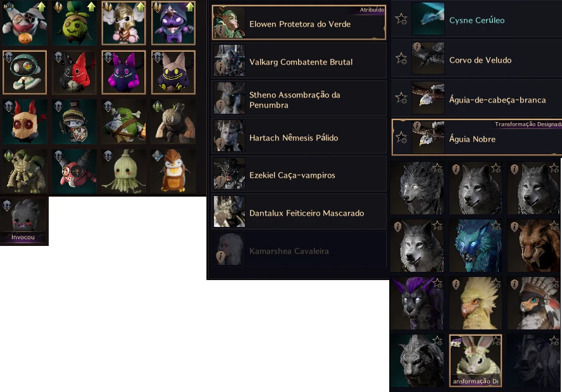Select the bunny with flower crown transformation
Image resolution: width=562 pixels, height=392 pixels.
point(475,361)
